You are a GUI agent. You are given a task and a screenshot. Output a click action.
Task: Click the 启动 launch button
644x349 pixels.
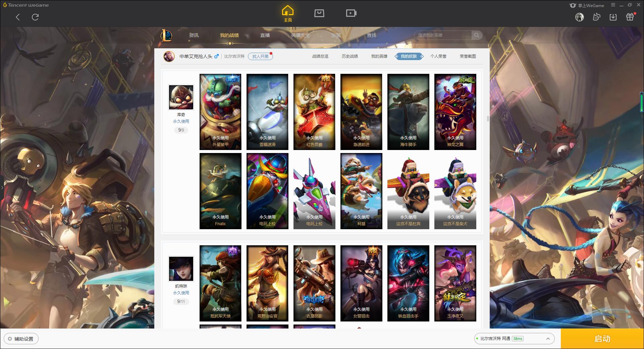click(x=602, y=339)
